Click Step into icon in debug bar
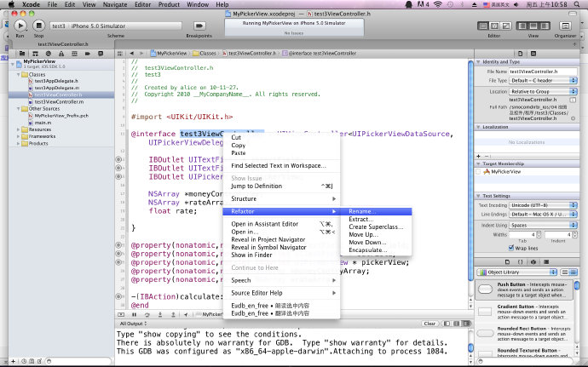Image resolution: width=588 pixels, height=367 pixels. coord(160,315)
